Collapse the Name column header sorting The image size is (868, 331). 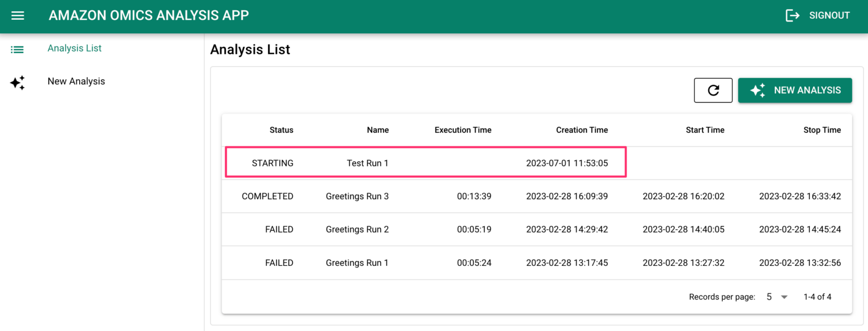[x=377, y=130]
